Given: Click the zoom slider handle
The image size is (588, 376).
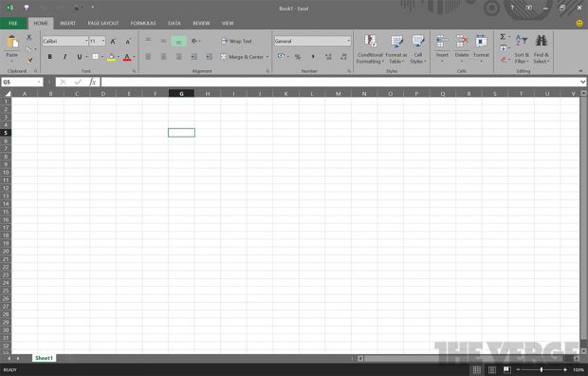Looking at the screenshot, I should pos(542,369).
